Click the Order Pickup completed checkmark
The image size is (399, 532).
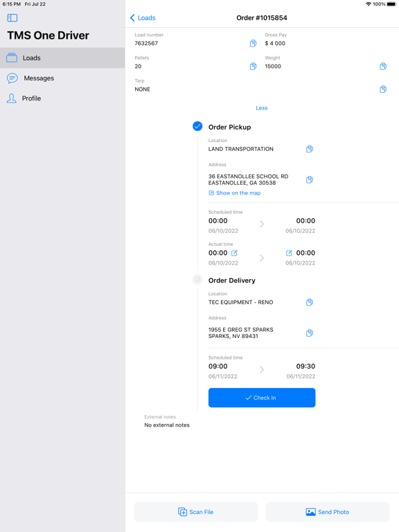(197, 126)
